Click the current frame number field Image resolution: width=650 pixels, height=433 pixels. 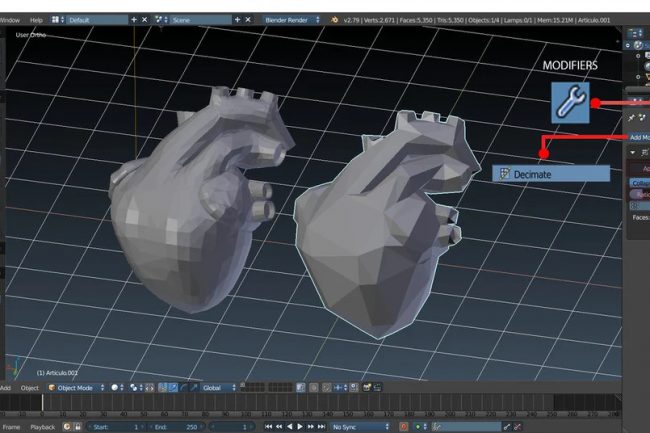(232, 427)
